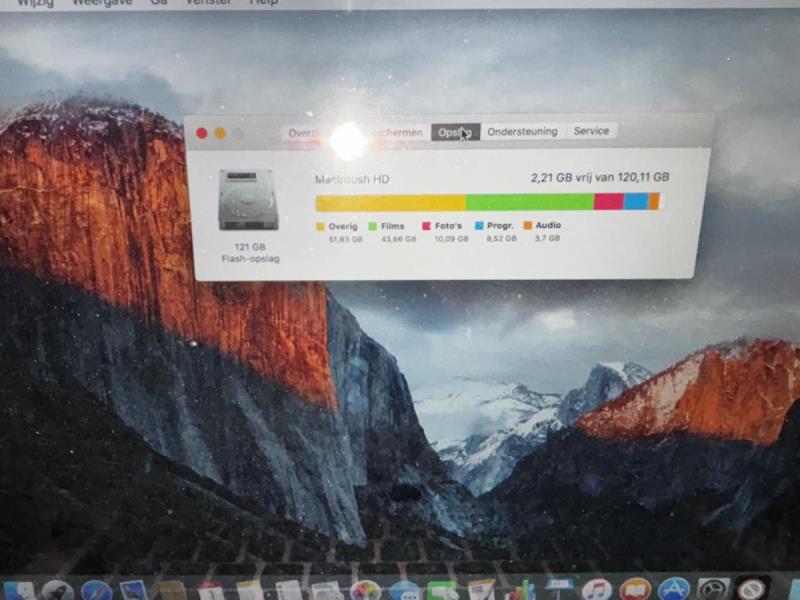Open the Weergave menu in menu bar
Screen dimensions: 800x600
tap(98, 3)
